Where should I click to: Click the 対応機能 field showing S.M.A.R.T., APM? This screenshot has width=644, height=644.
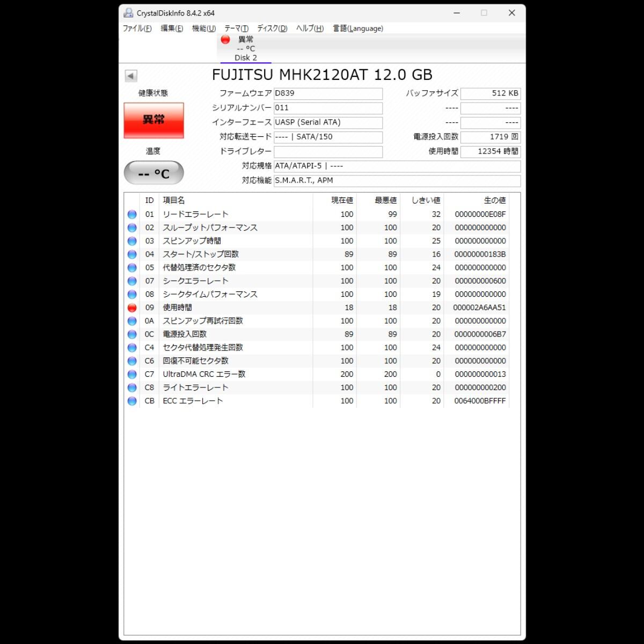pyautogui.click(x=397, y=180)
